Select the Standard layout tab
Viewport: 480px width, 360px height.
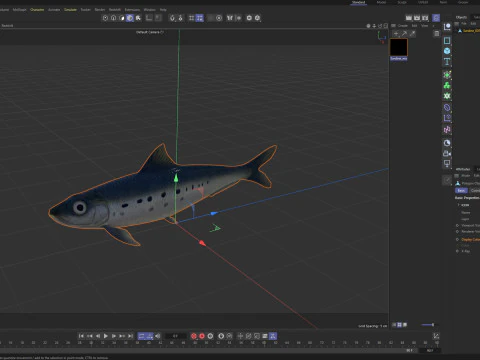[x=359, y=2]
